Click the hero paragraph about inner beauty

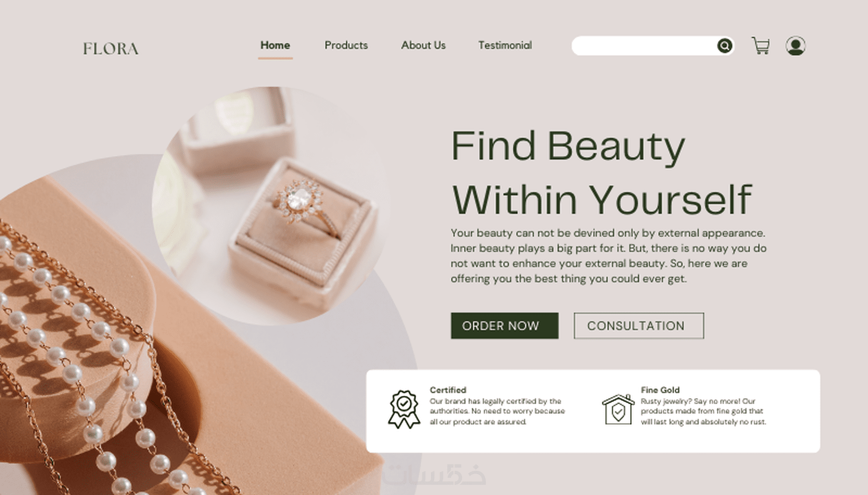click(x=608, y=256)
